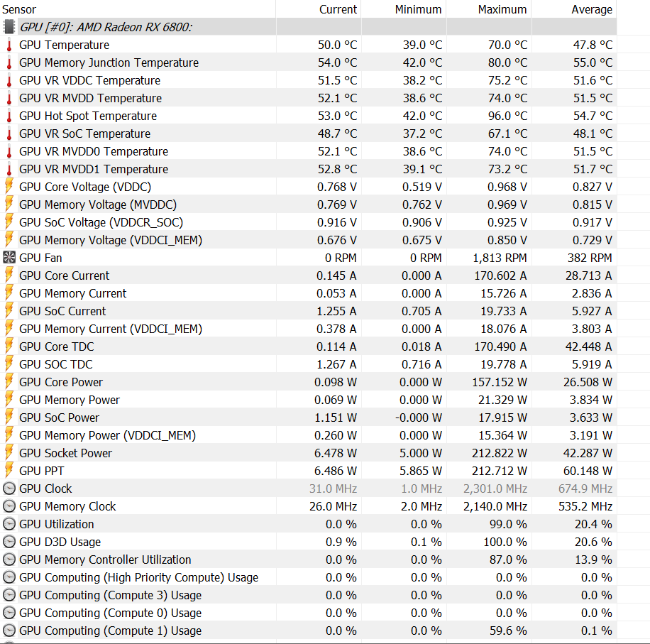650x644 pixels.
Task: Select the GPU Memory Clock label
Action: coord(67,506)
